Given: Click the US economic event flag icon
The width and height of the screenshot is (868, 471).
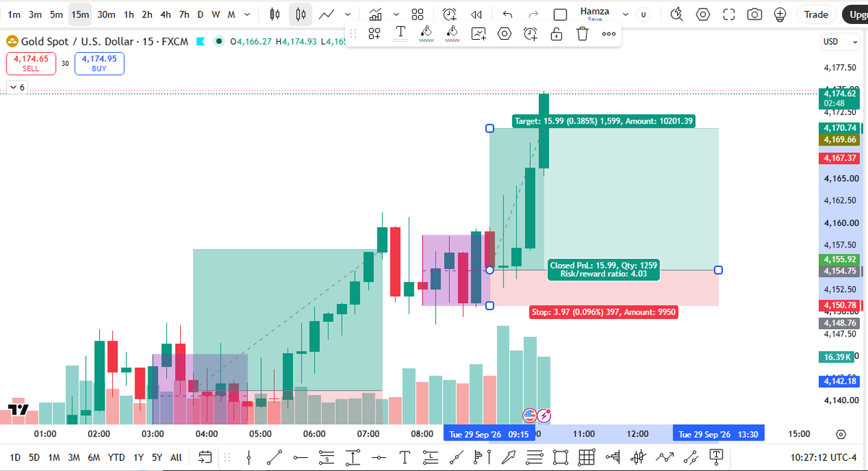Looking at the screenshot, I should pyautogui.click(x=529, y=415).
